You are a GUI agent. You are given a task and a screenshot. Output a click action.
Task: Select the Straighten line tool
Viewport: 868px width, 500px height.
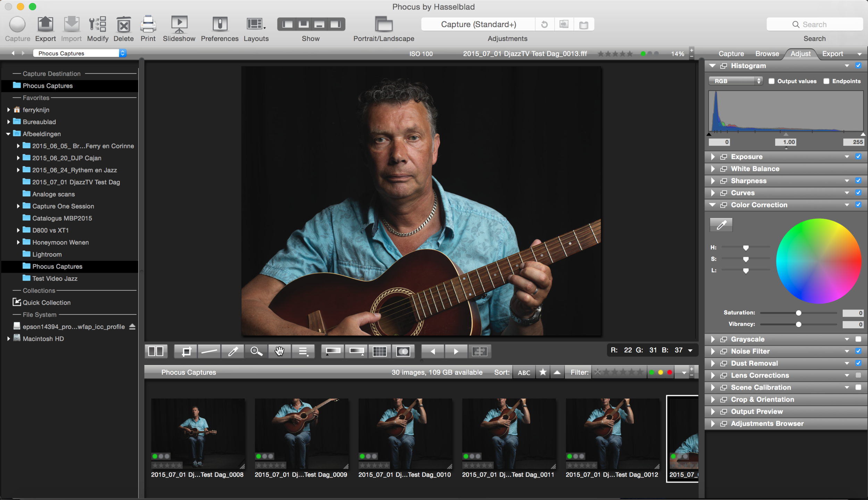pyautogui.click(x=209, y=351)
